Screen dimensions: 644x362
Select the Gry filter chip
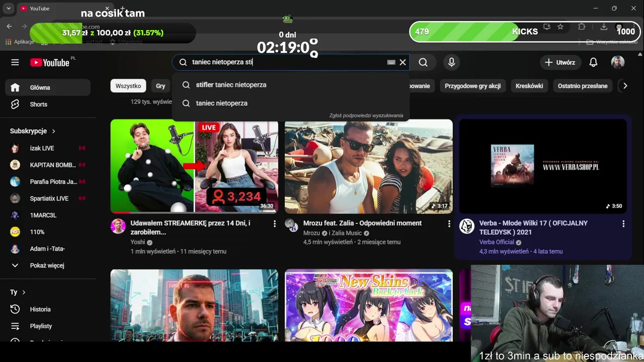coord(160,86)
